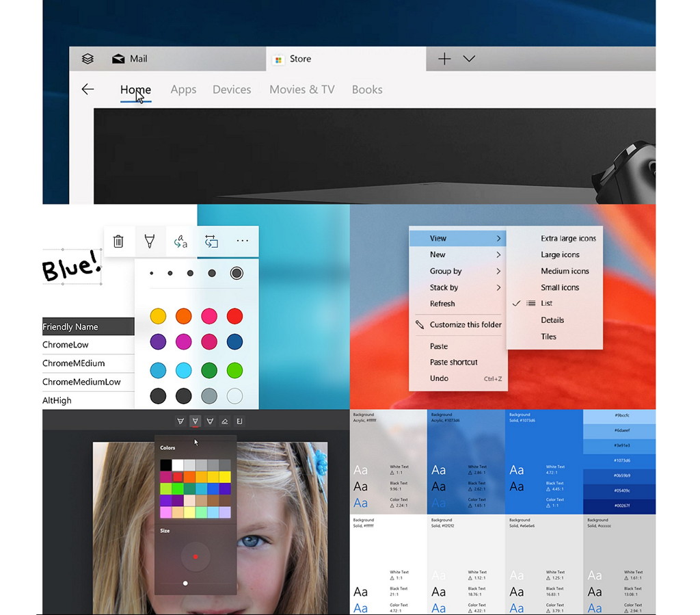Open the Apps tab in Store
This screenshot has height=615, width=700.
pyautogui.click(x=183, y=90)
